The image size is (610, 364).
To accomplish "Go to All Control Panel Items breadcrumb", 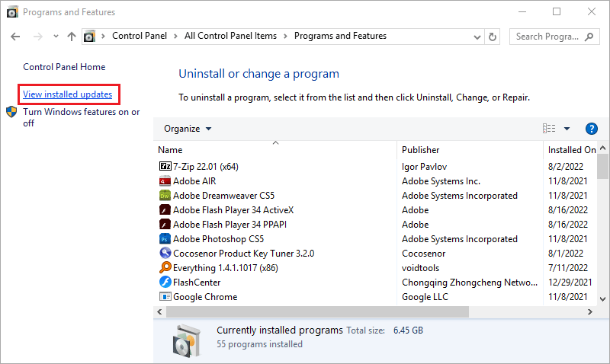I will click(230, 36).
